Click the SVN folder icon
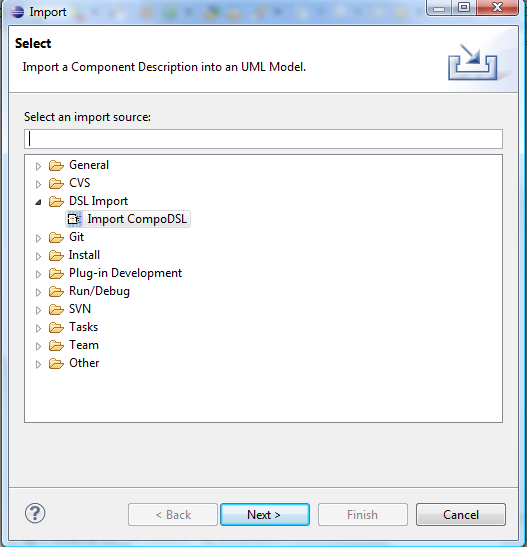This screenshot has height=547, width=527. 56,309
